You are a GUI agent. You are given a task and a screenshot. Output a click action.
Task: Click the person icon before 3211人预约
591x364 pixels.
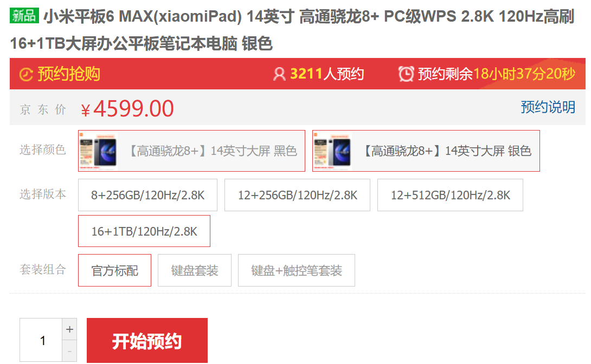pos(279,74)
